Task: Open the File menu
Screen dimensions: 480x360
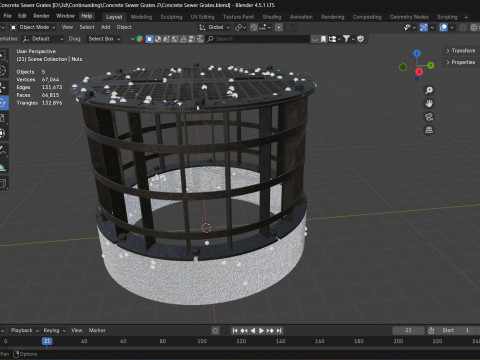Action: pyautogui.click(x=7, y=16)
